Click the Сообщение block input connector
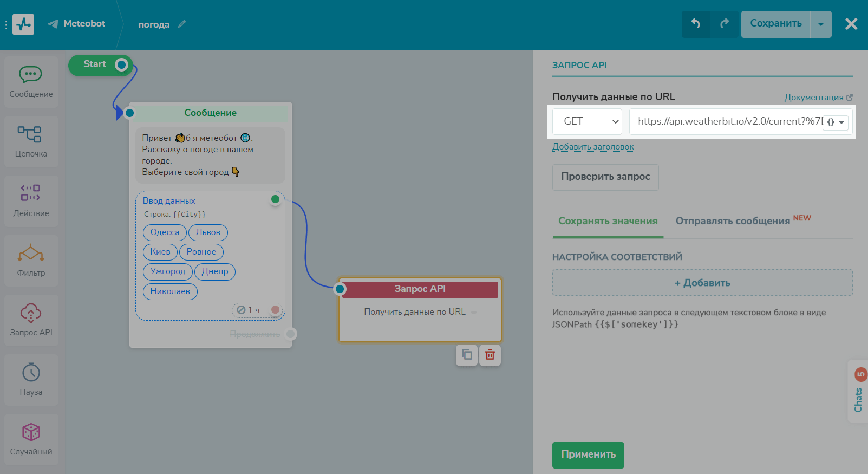 pyautogui.click(x=129, y=113)
